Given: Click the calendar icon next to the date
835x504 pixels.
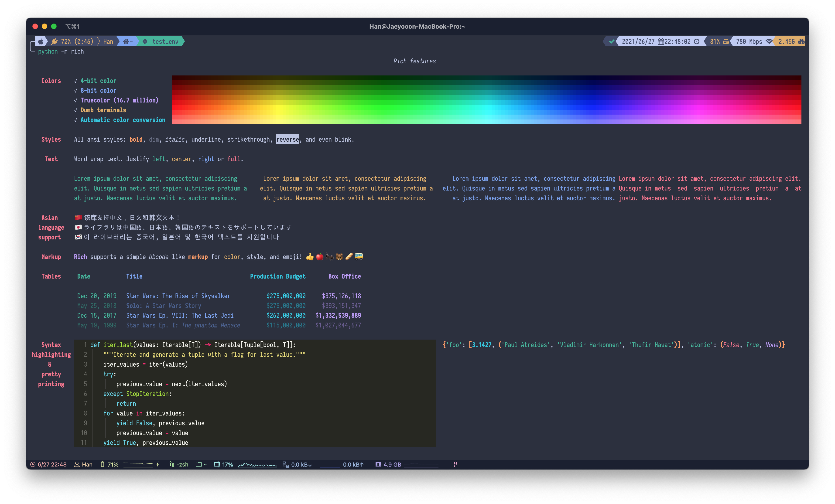Looking at the screenshot, I should (x=661, y=41).
